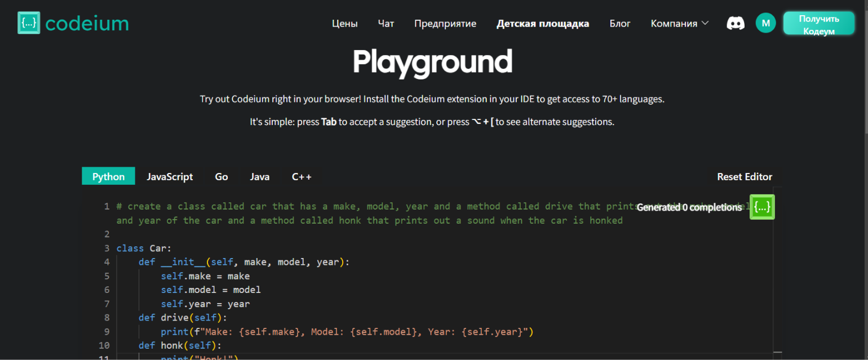This screenshot has height=360, width=868.
Task: Go to the Чат page
Action: click(386, 24)
